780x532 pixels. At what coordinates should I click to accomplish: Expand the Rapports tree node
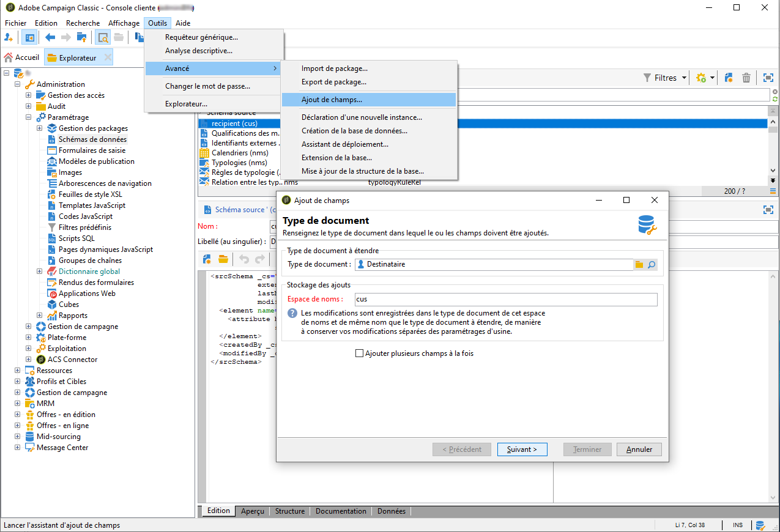(x=40, y=316)
